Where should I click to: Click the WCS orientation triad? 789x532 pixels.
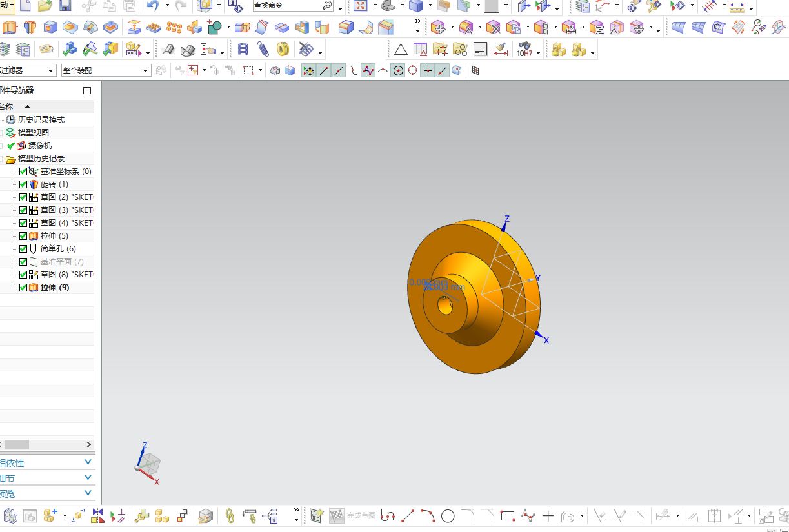tap(148, 464)
